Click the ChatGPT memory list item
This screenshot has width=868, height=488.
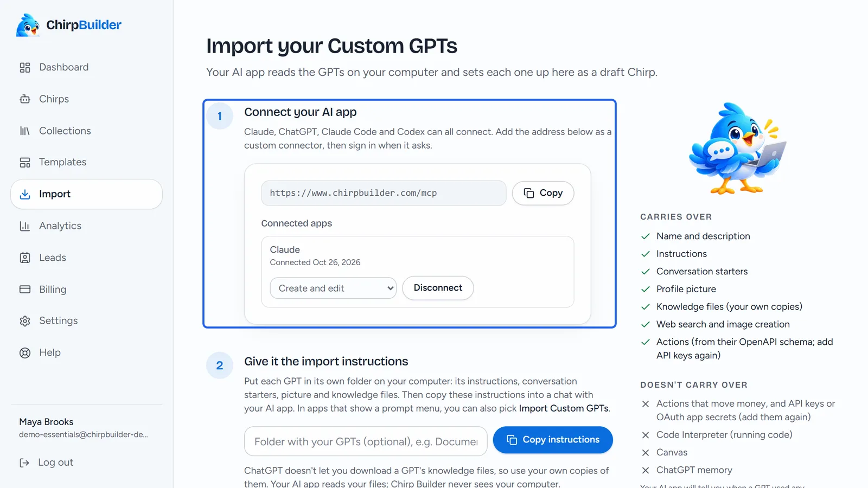[694, 470]
